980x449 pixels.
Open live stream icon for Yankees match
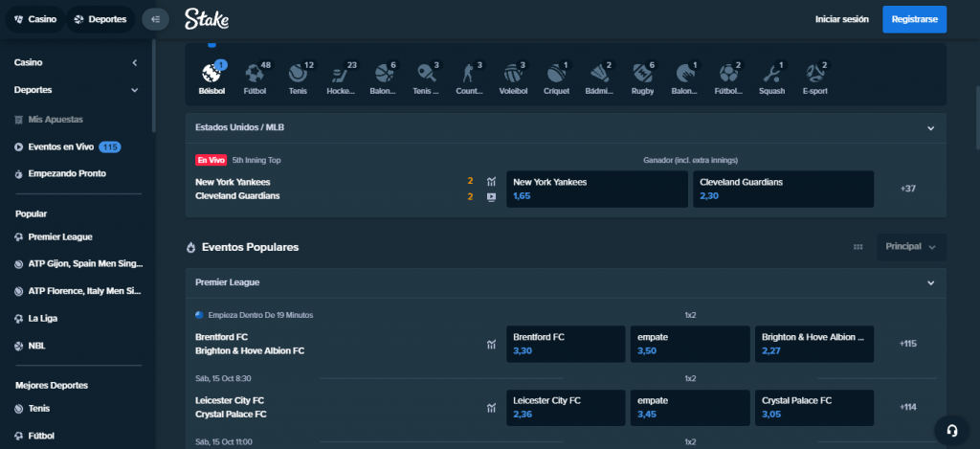(491, 196)
